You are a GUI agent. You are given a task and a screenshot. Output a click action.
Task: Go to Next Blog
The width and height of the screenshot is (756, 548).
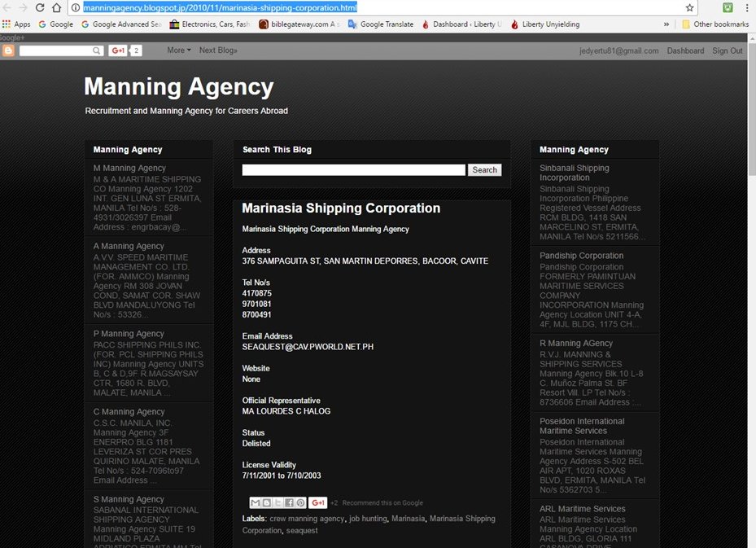[x=218, y=50]
